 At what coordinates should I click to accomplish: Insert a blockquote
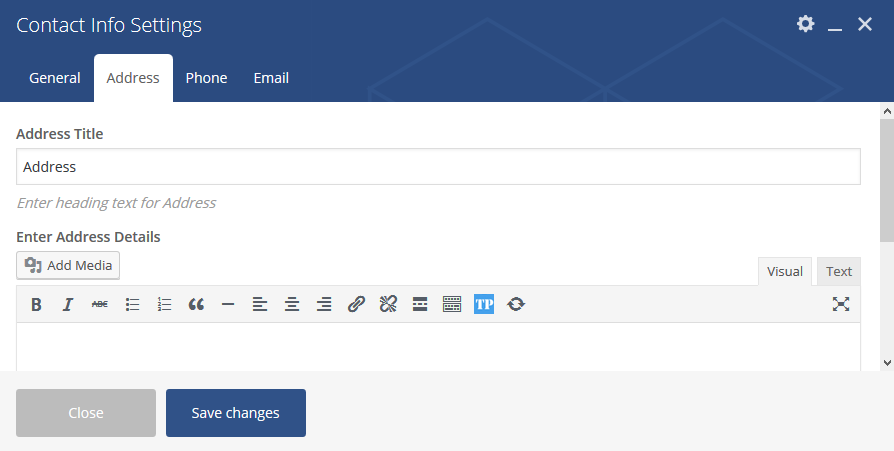point(196,305)
